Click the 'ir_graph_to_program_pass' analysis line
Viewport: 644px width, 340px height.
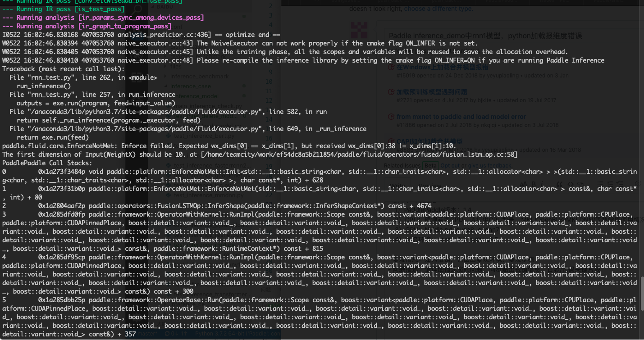(87, 26)
